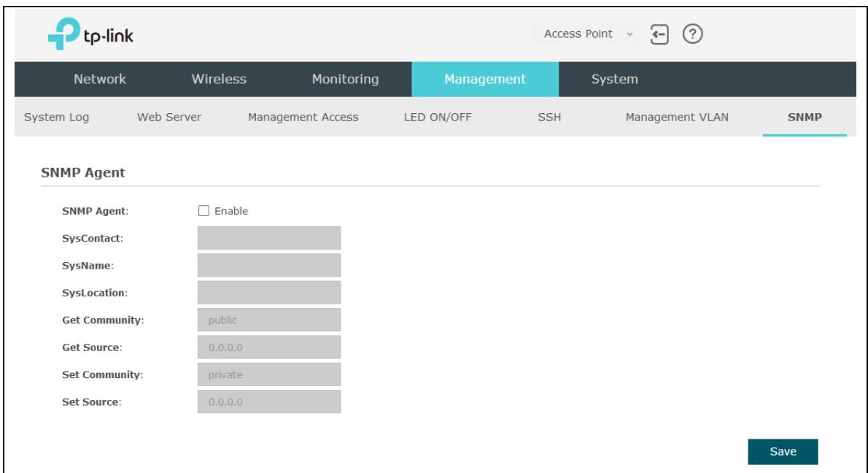
Task: Open the System tab
Action: pos(614,80)
